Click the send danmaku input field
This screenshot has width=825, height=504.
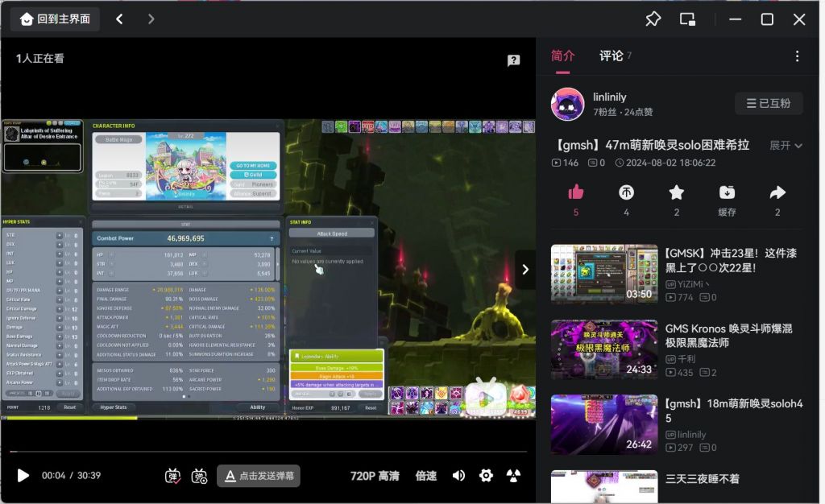tap(259, 476)
